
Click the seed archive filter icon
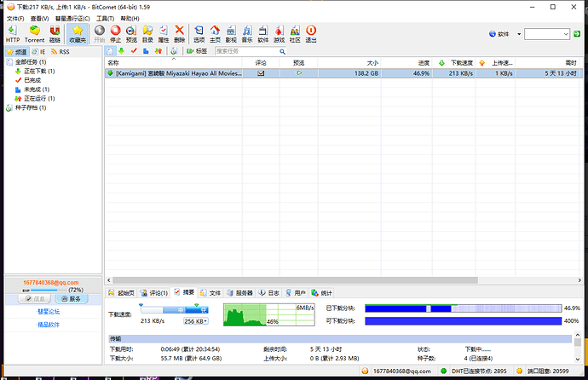click(174, 51)
